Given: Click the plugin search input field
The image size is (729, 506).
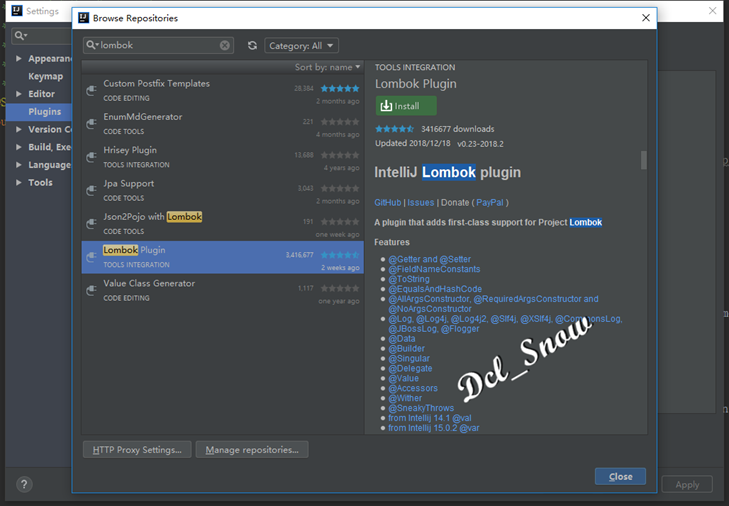Looking at the screenshot, I should 158,45.
